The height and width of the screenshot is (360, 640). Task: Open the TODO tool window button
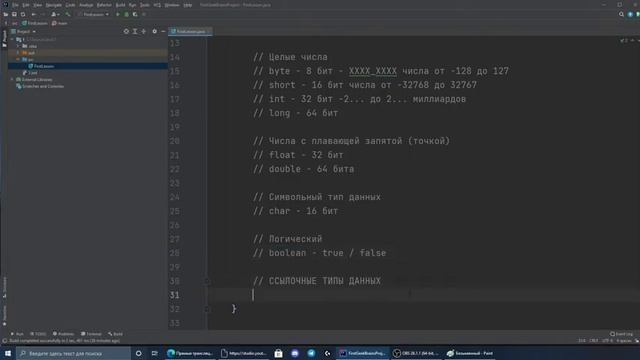38,334
